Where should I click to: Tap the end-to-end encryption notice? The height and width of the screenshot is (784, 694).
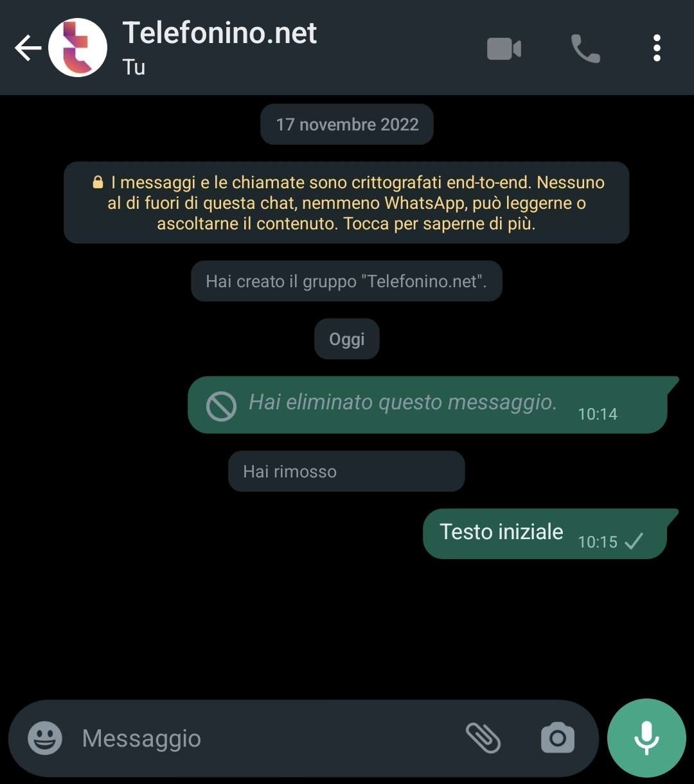click(x=346, y=202)
